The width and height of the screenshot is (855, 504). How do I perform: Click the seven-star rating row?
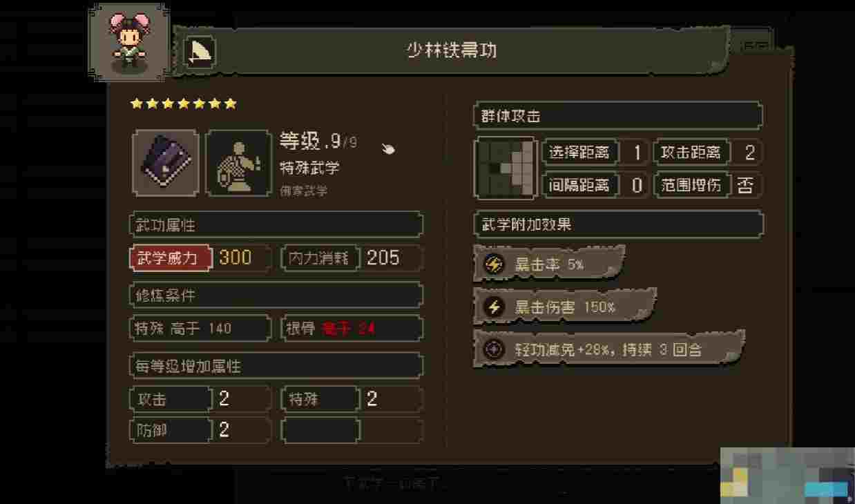tap(184, 104)
